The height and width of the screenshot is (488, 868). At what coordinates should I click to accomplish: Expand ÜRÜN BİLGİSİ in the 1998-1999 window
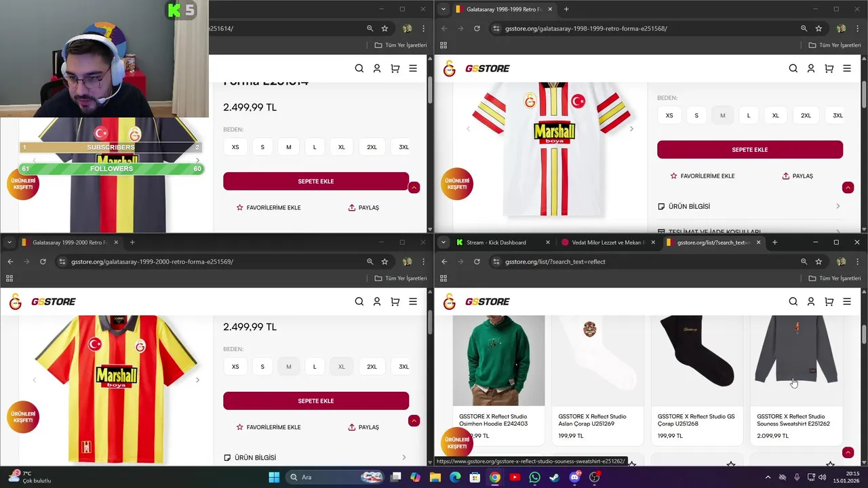click(x=750, y=206)
